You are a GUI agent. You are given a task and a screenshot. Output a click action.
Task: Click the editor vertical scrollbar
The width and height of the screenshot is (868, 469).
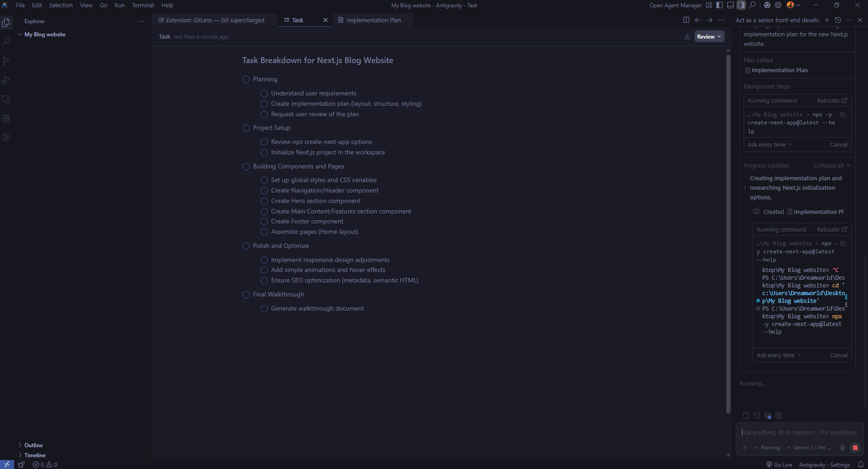(x=728, y=234)
